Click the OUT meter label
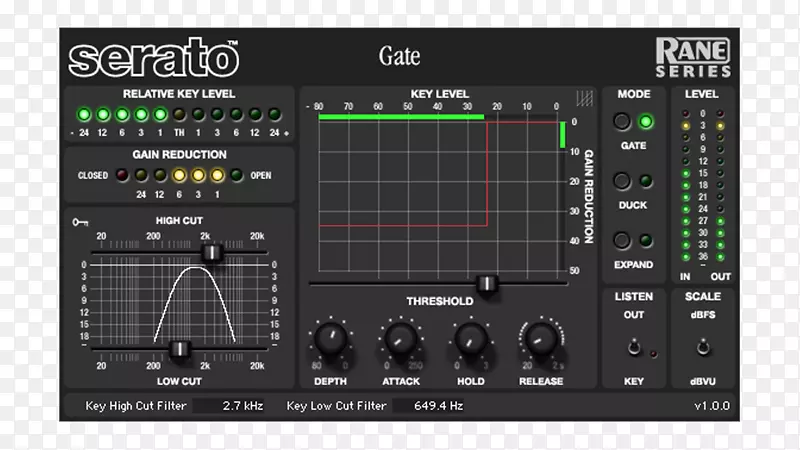 click(720, 277)
